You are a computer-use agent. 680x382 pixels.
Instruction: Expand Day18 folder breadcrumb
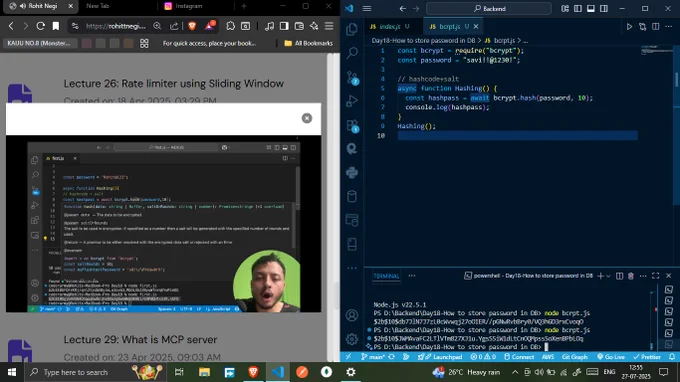point(423,40)
